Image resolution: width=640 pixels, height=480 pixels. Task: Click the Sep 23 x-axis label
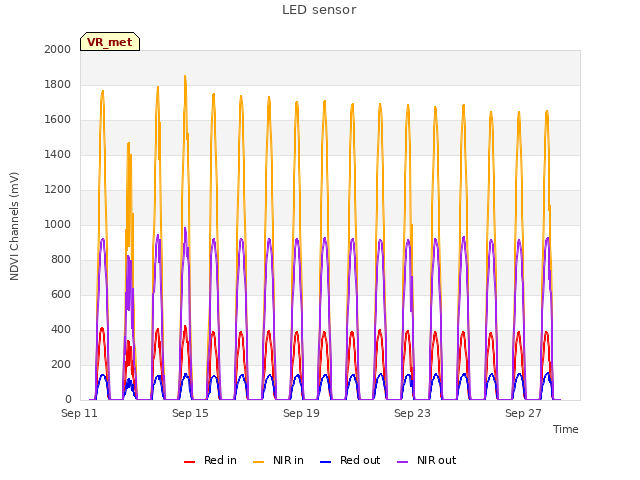coord(412,413)
